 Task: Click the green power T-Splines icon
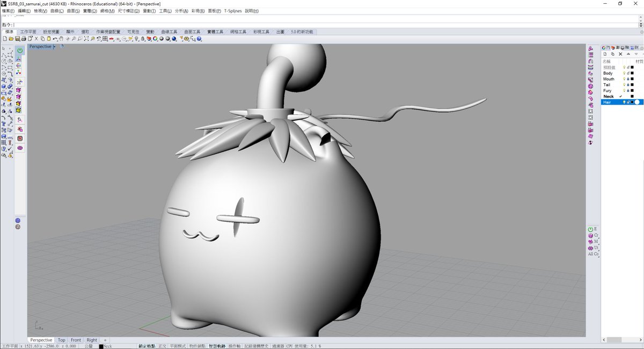pyautogui.click(x=20, y=50)
